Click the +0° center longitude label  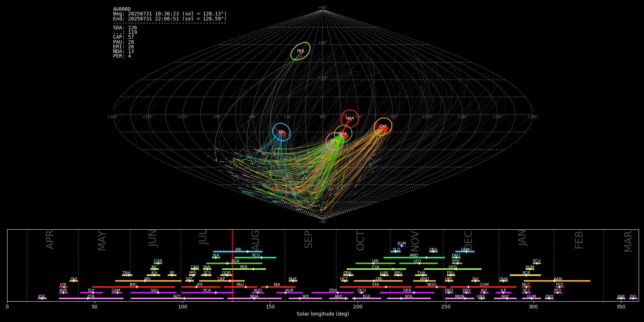[x=322, y=117]
